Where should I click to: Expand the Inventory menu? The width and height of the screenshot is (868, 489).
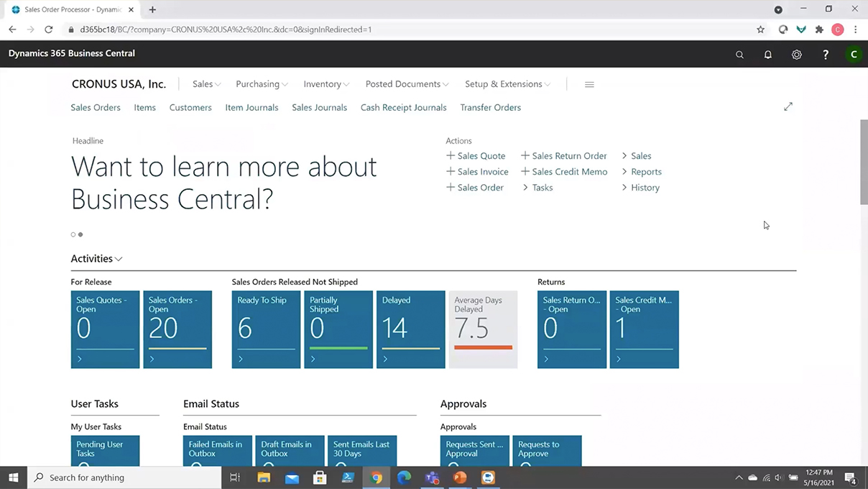(x=327, y=84)
